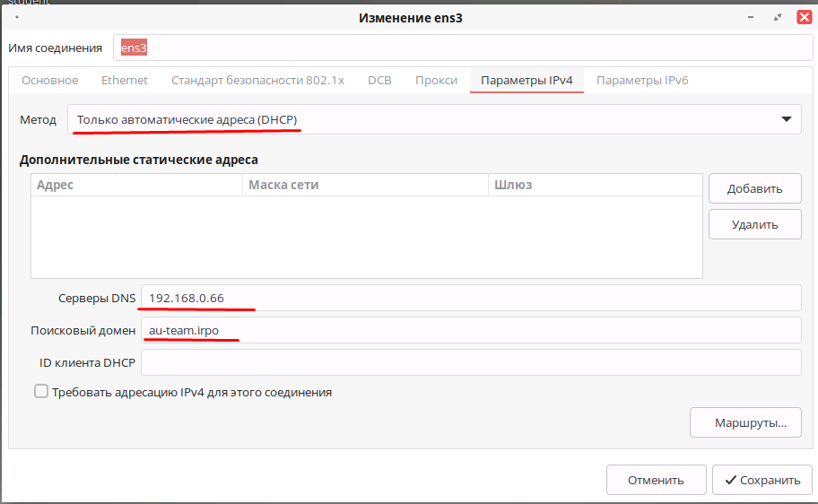The image size is (818, 504).
Task: Expand the Метод dropdown list
Action: (x=434, y=119)
